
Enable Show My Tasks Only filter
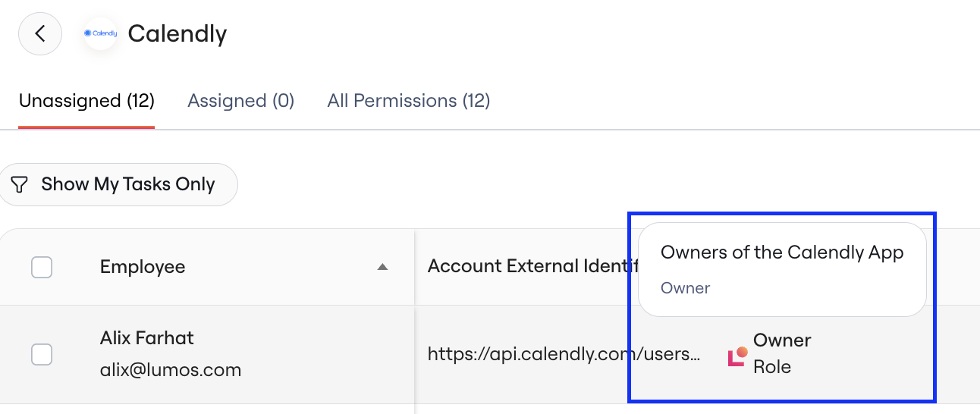118,184
